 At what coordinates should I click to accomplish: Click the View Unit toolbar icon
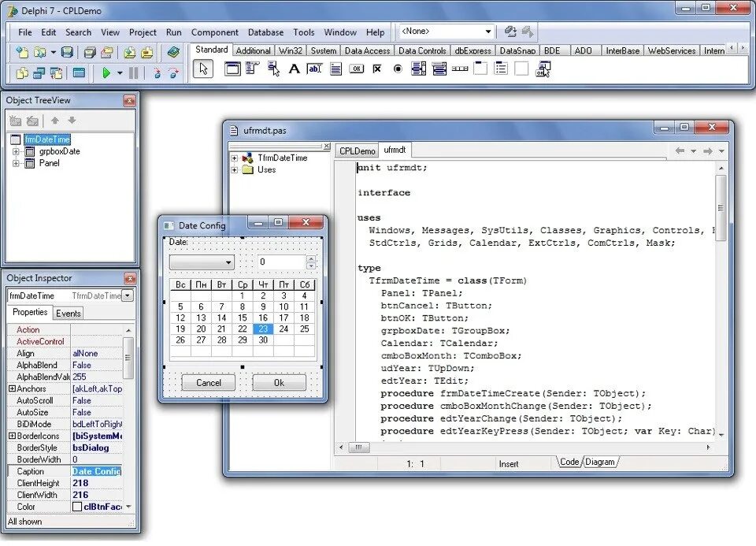point(22,73)
